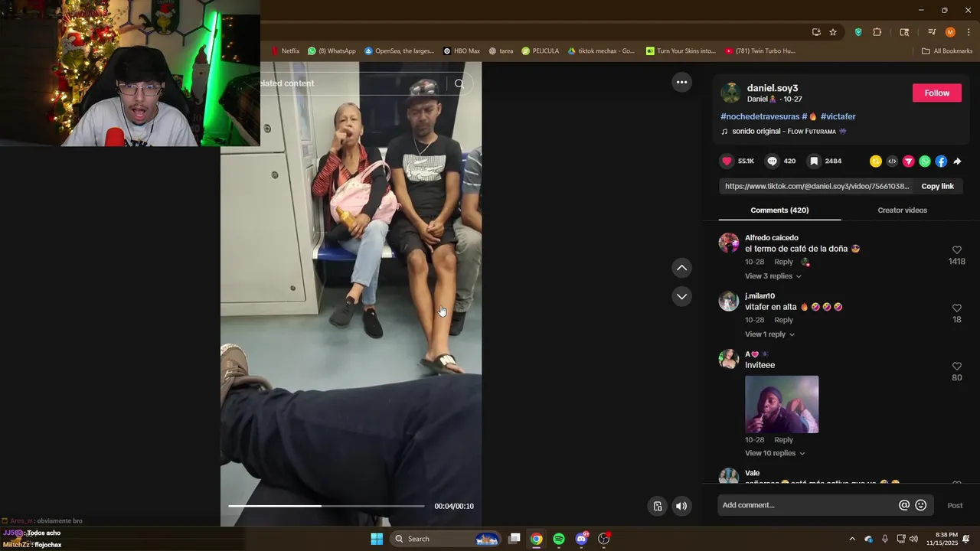Viewport: 980px width, 551px height.
Task: Open daniel.soy3 profile name
Action: tap(772, 88)
